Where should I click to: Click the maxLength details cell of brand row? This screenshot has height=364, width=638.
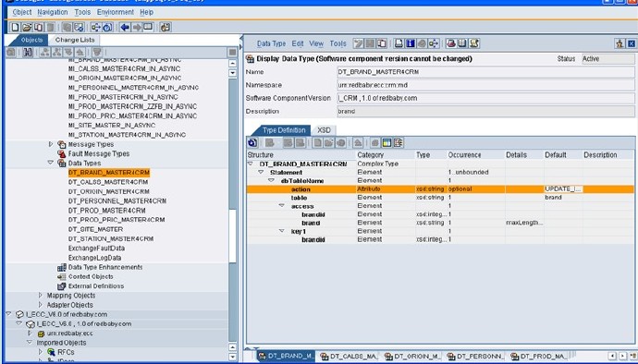pos(523,223)
